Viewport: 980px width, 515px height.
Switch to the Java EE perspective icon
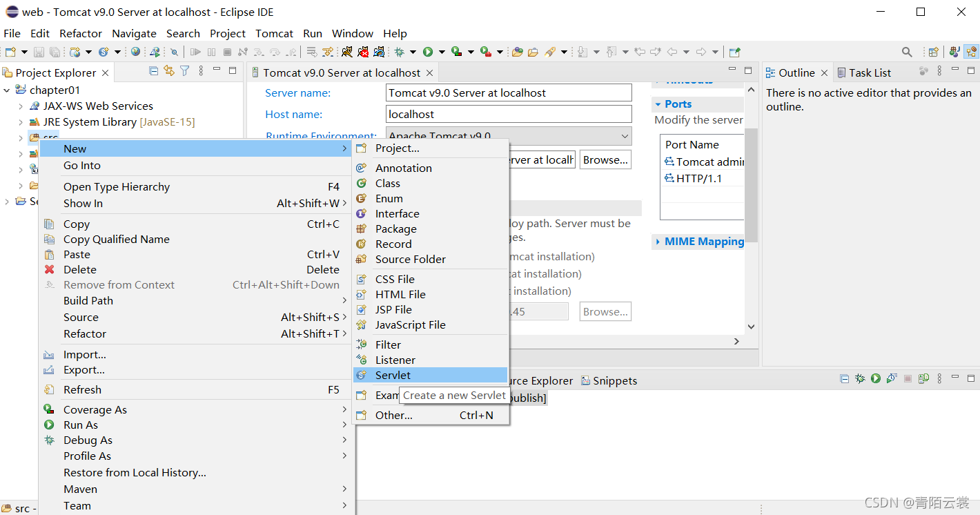(971, 52)
